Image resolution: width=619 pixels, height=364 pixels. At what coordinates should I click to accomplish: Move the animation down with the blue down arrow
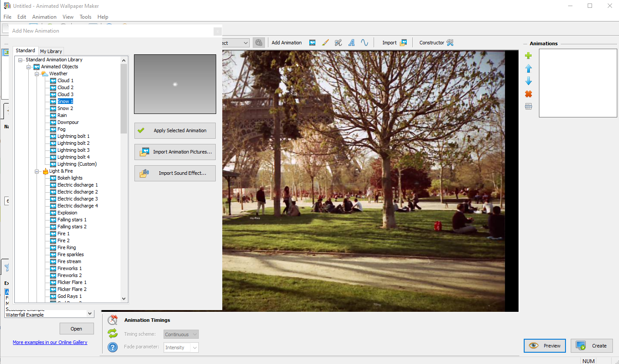pos(529,81)
